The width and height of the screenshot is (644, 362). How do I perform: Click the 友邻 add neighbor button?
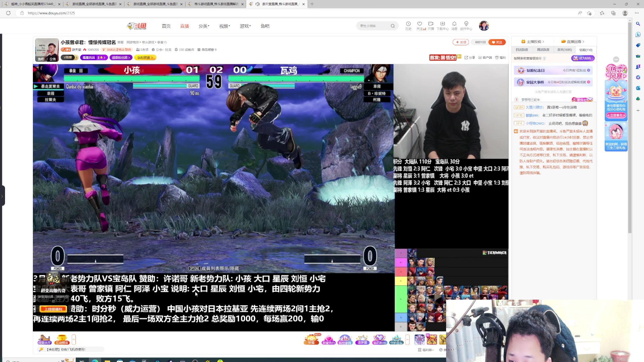click(x=461, y=42)
